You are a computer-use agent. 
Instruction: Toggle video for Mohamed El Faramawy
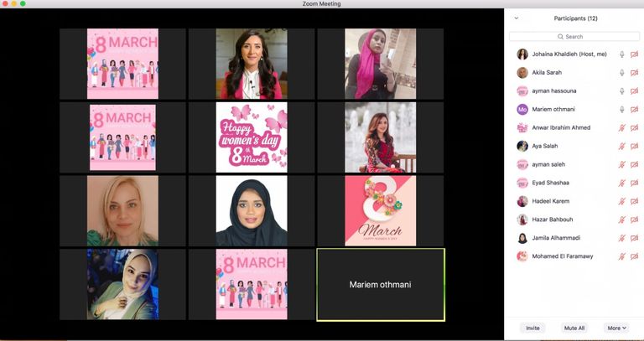[634, 256]
